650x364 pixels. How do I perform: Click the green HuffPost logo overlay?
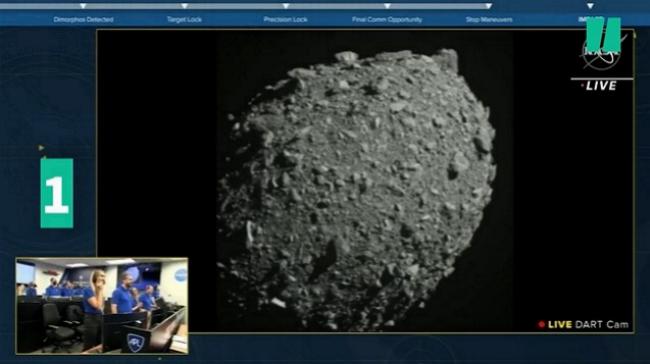coord(604,35)
